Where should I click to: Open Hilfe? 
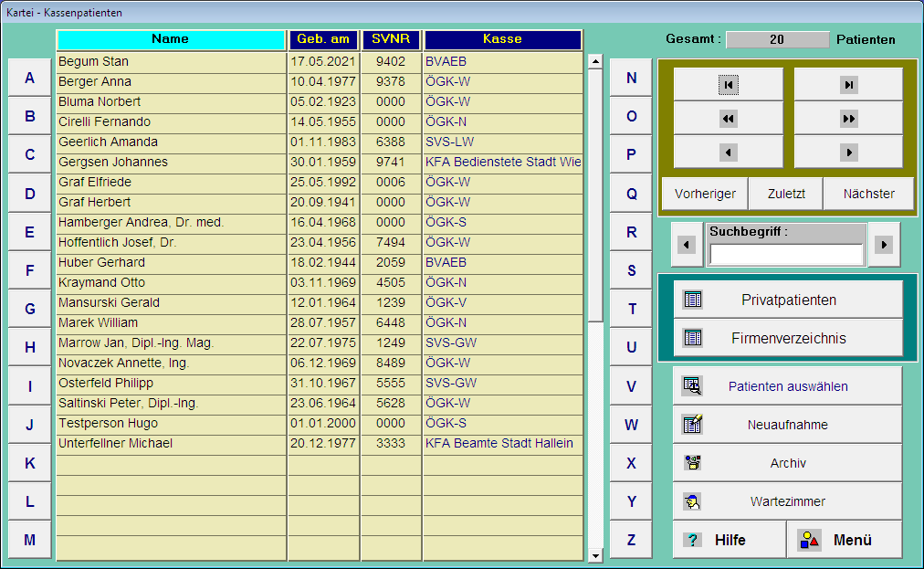(x=729, y=540)
